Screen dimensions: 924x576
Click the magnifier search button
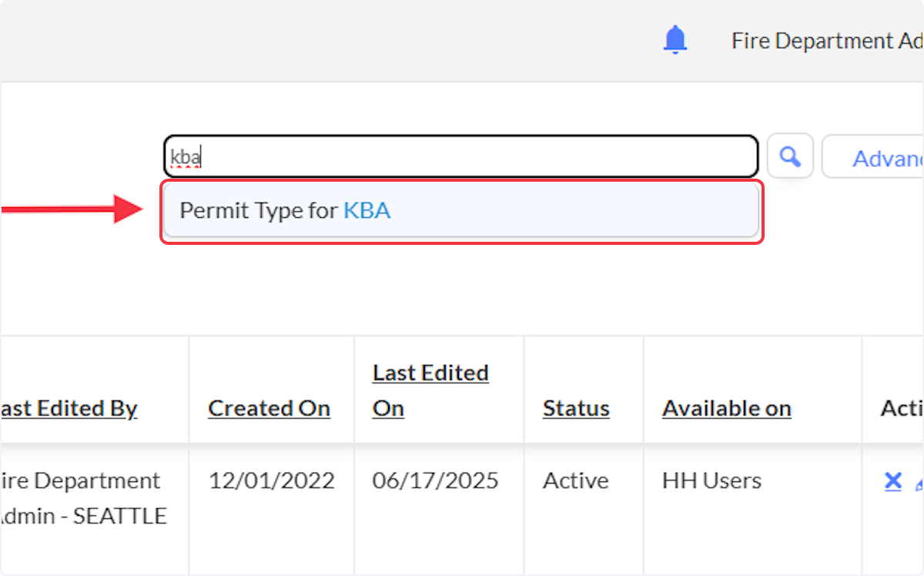(x=790, y=157)
